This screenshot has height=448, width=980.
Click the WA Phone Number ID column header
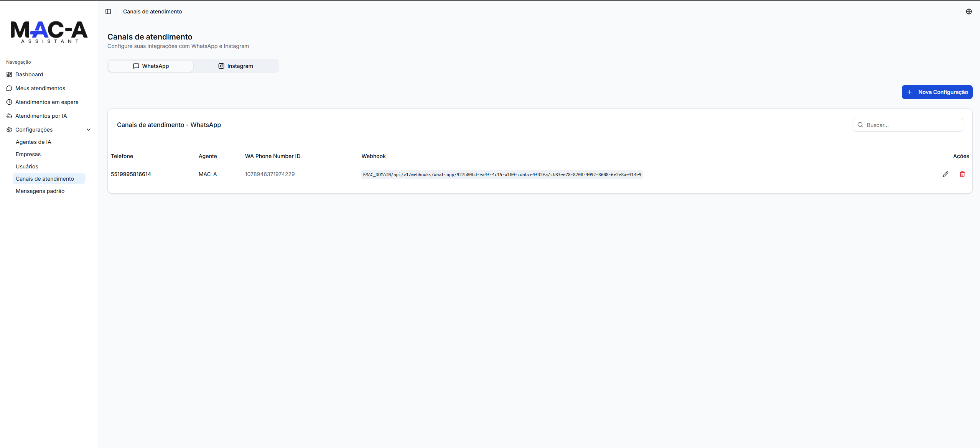coord(272,156)
